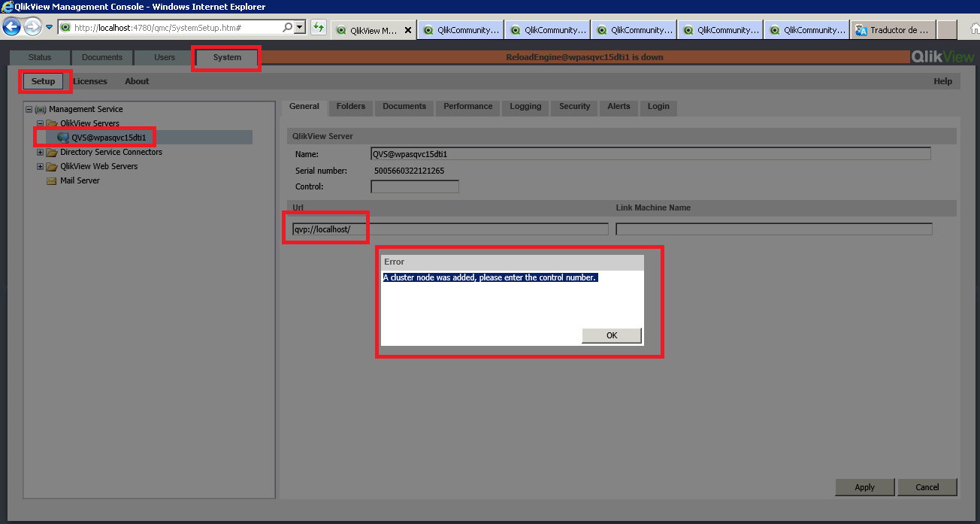The height and width of the screenshot is (524, 980).
Task: Click the Help link
Action: pos(942,81)
